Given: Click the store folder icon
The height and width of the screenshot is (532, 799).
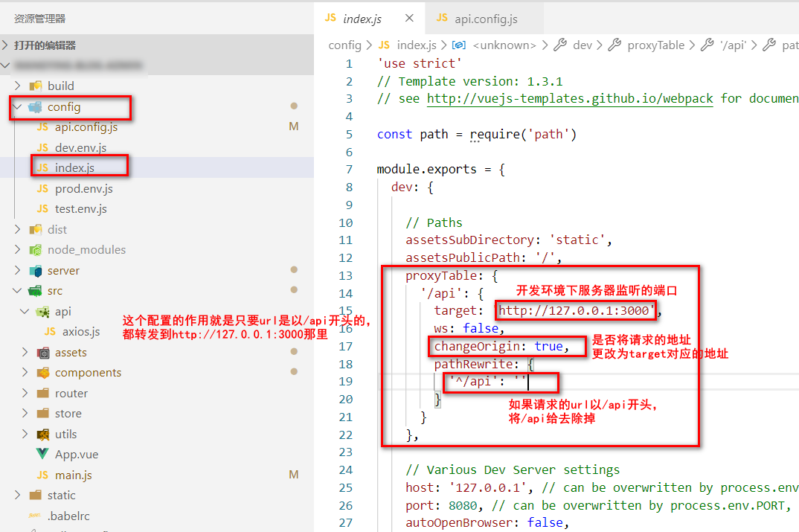Looking at the screenshot, I should [x=43, y=413].
